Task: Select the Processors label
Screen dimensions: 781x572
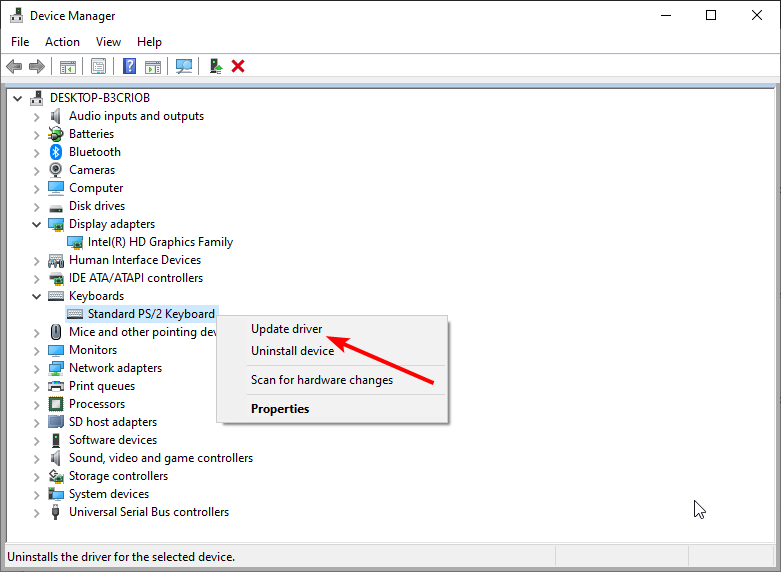Action: 97,404
